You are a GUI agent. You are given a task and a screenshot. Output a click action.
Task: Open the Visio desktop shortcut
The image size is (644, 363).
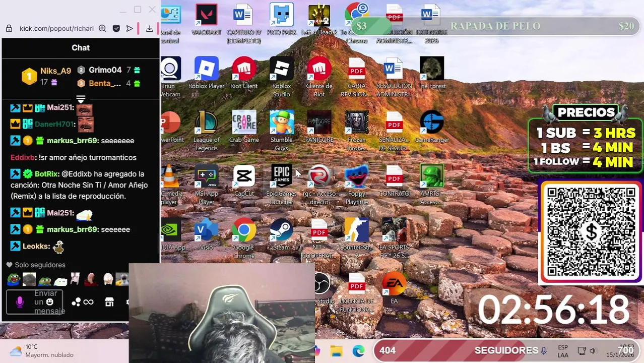[206, 235]
